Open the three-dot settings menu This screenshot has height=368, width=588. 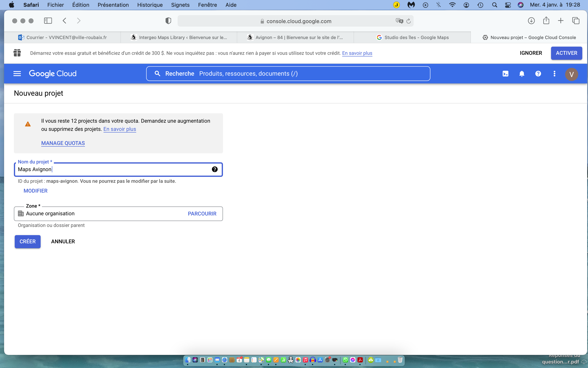point(554,74)
